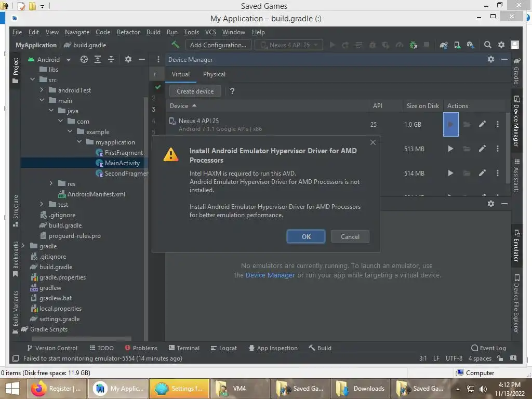Image resolution: width=532 pixels, height=399 pixels.
Task: Open Emulator panel settings gear
Action: click(490, 204)
